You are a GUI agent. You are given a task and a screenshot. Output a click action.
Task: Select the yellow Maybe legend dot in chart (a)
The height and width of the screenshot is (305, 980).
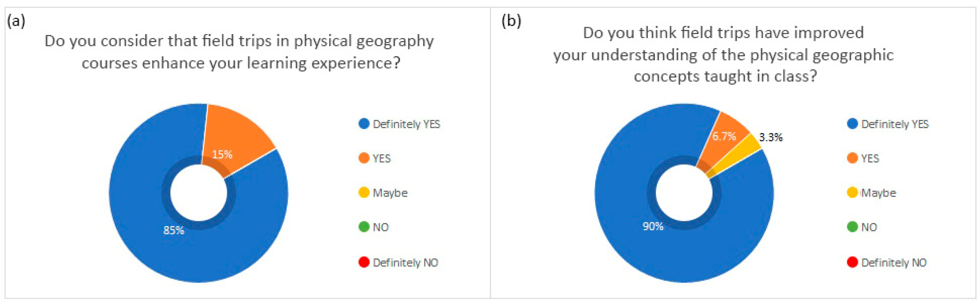(364, 193)
